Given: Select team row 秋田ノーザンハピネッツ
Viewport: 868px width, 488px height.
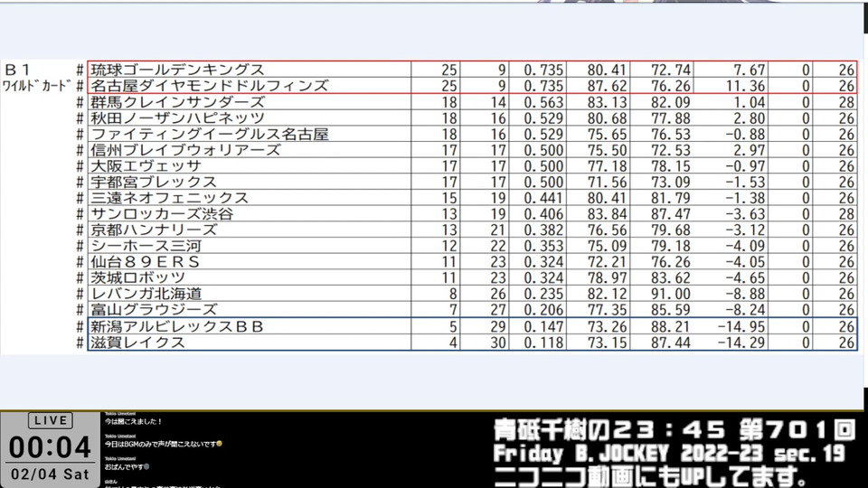Looking at the screenshot, I should click(472, 117).
